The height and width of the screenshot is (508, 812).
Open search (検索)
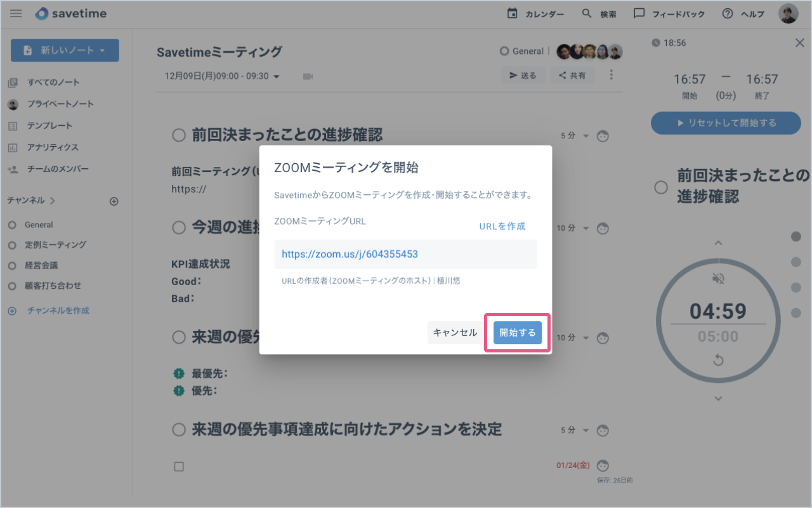click(x=599, y=14)
